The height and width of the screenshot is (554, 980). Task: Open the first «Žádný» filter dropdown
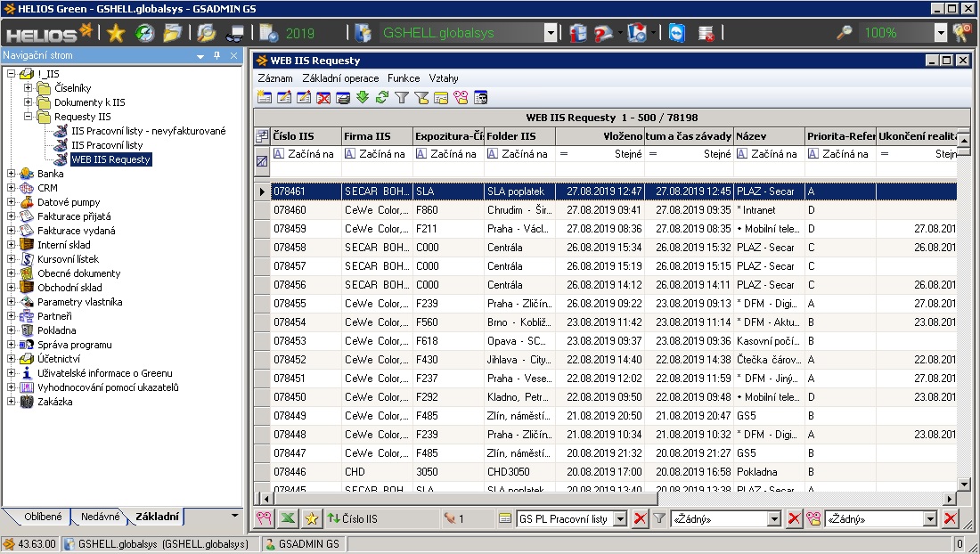[x=774, y=519]
